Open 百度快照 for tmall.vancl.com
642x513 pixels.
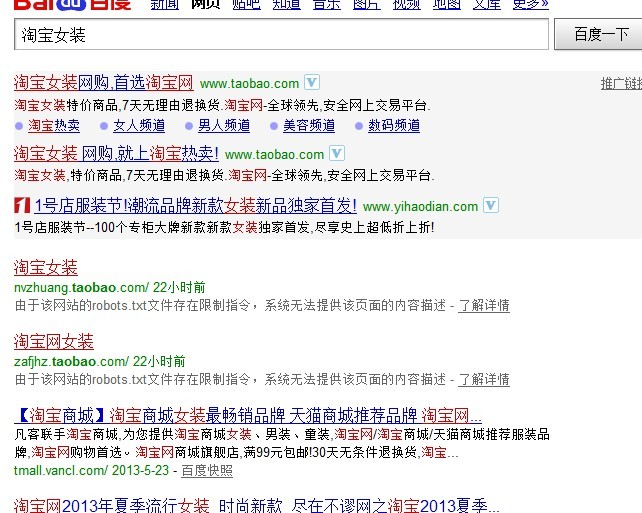207,471
